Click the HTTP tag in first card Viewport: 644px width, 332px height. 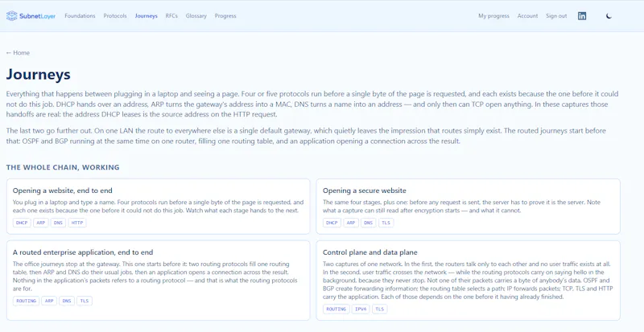(77, 223)
